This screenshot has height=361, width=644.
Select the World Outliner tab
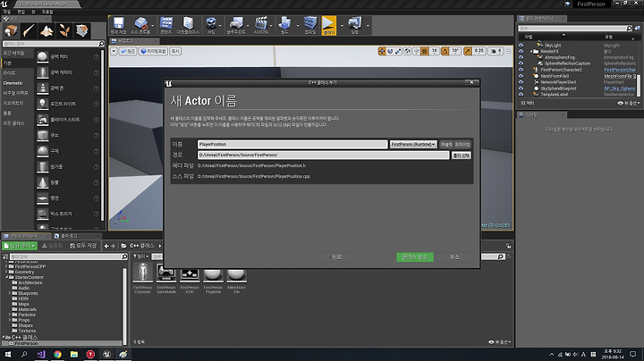tap(541, 19)
